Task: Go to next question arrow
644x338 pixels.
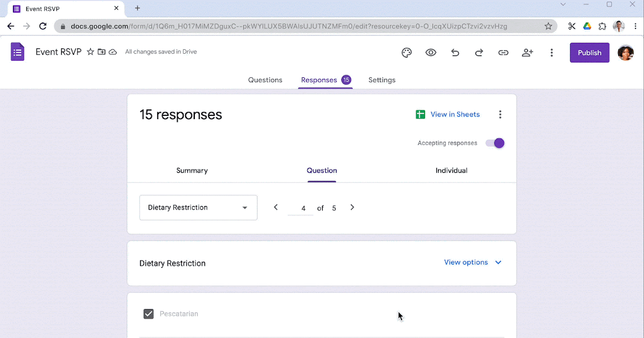Action: pyautogui.click(x=352, y=208)
